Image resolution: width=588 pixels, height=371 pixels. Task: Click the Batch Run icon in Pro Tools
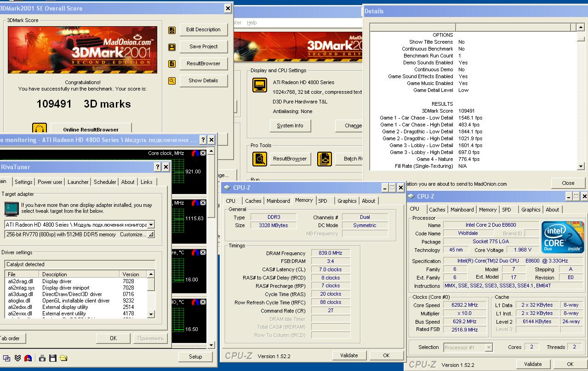pyautogui.click(x=325, y=159)
